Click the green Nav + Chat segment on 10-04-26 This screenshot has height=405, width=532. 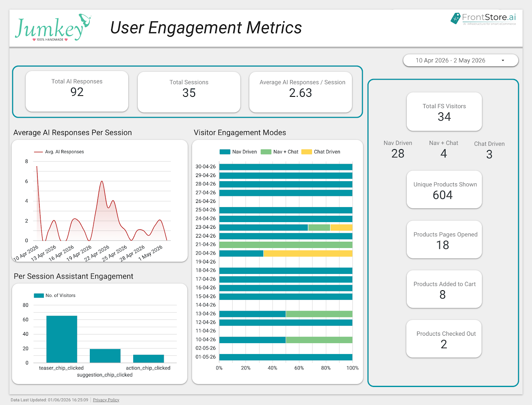click(x=319, y=340)
